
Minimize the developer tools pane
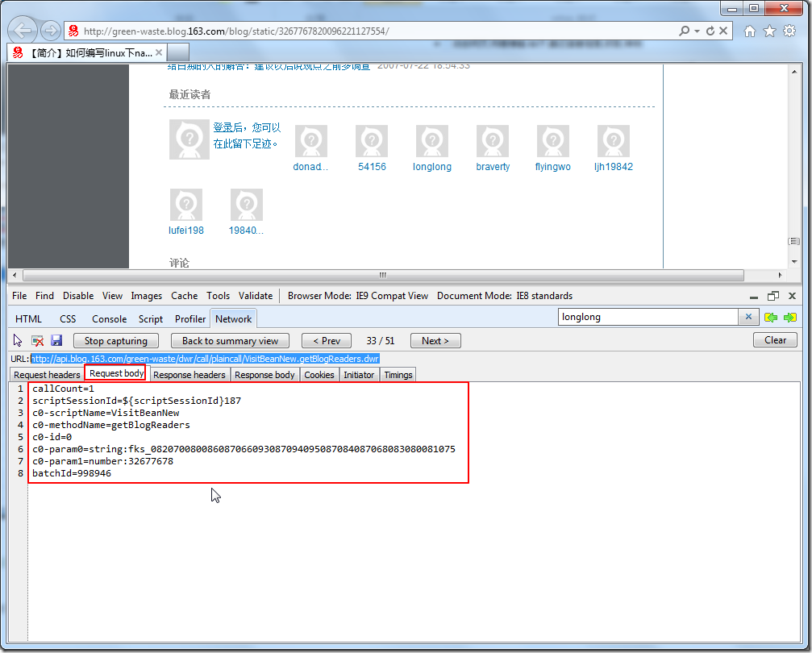click(754, 296)
